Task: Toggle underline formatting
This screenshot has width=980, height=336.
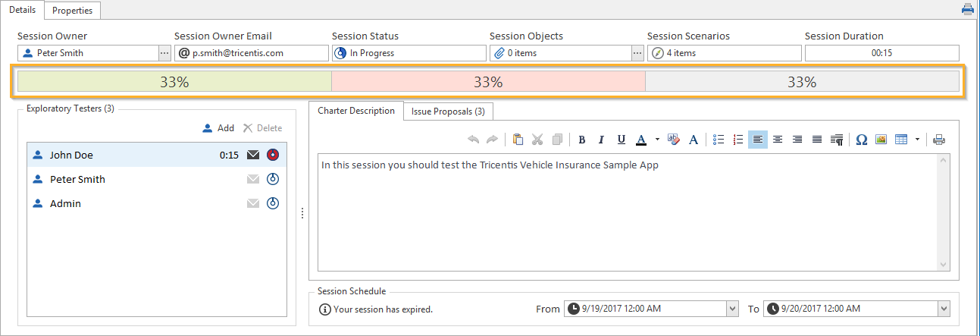Action: 622,140
